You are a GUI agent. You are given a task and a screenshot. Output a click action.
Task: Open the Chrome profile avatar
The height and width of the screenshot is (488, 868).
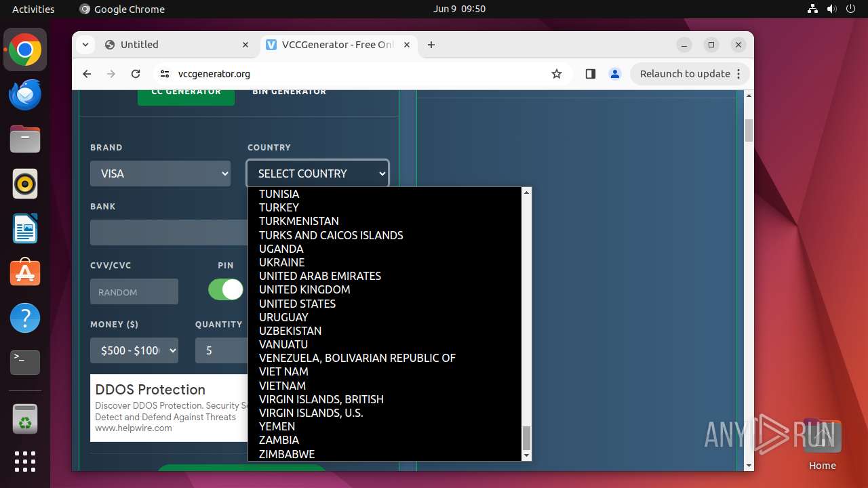615,74
